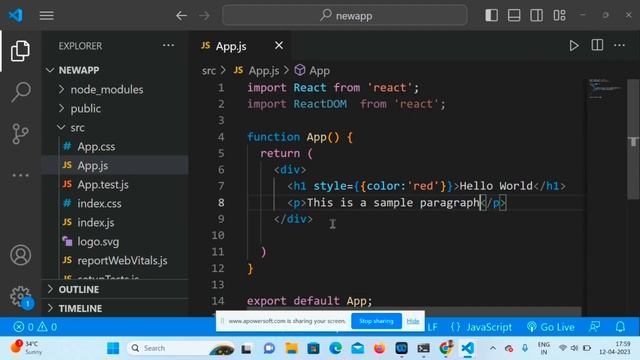Open the weather widget on taskbar
This screenshot has height=360, width=640.
click(x=26, y=347)
